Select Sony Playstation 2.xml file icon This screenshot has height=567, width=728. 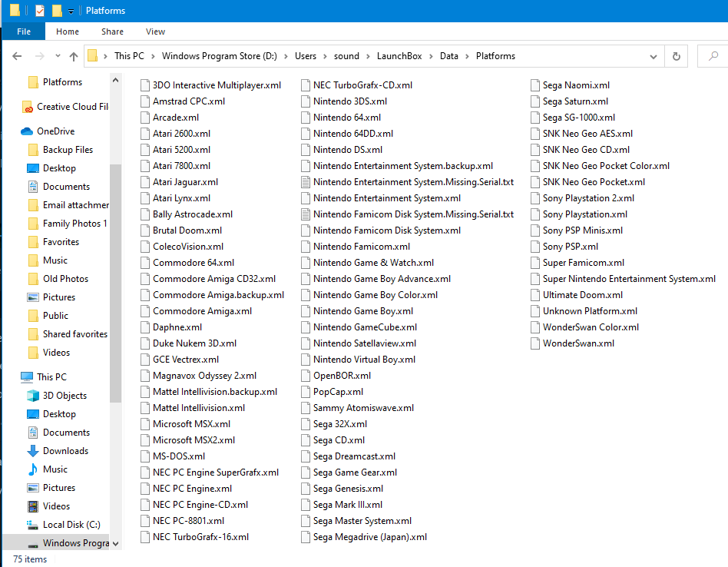pos(534,198)
